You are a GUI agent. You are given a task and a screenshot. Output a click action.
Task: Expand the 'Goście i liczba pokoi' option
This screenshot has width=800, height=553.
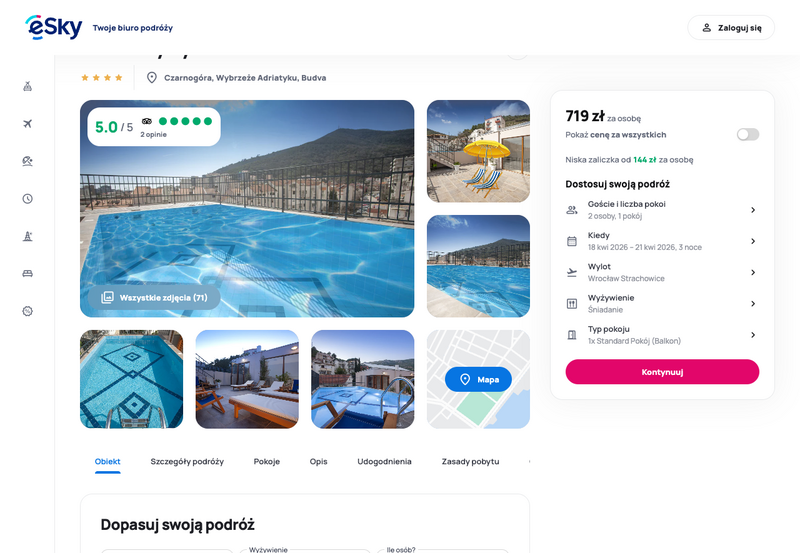coord(662,210)
